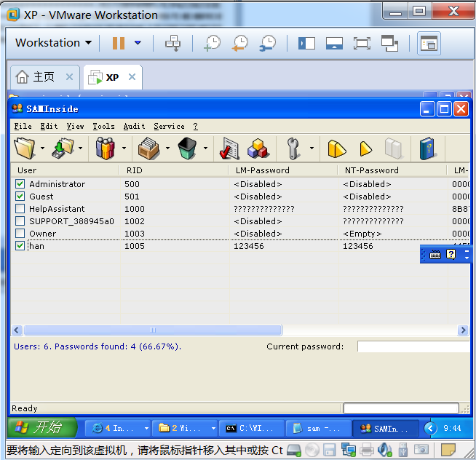476x460 pixels.
Task: Expand dropdown arrow beside open folder icon
Action: tap(42, 148)
